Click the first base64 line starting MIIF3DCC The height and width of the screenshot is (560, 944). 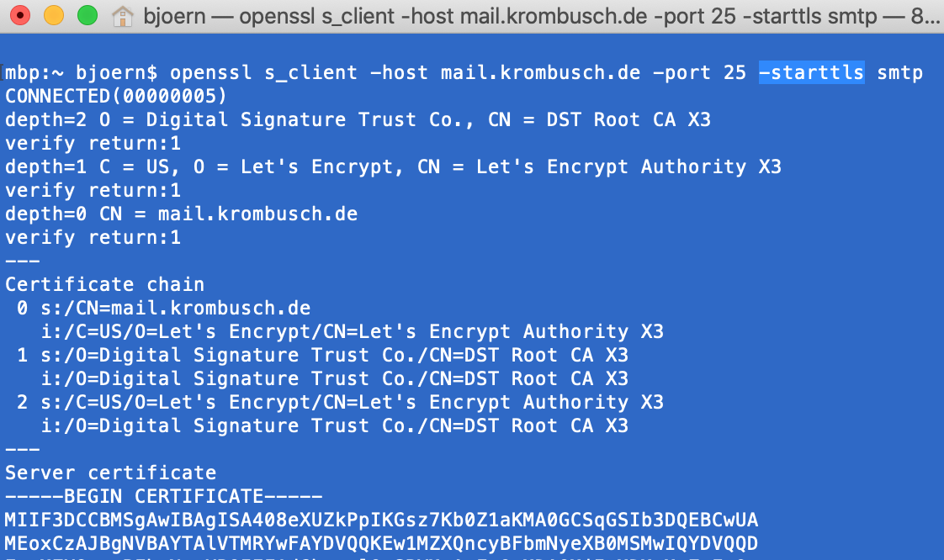point(382,520)
